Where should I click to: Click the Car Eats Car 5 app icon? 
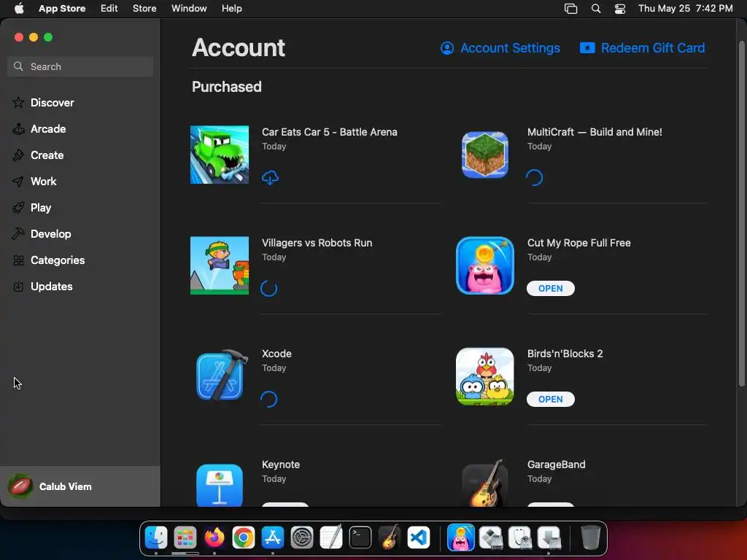(219, 155)
